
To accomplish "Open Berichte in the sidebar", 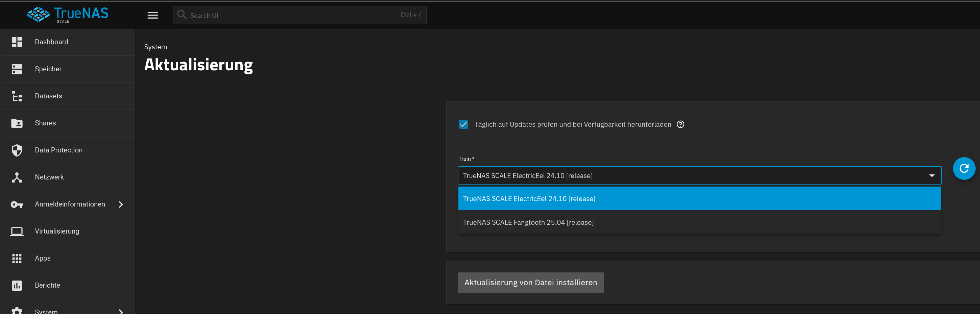I will point(68,286).
